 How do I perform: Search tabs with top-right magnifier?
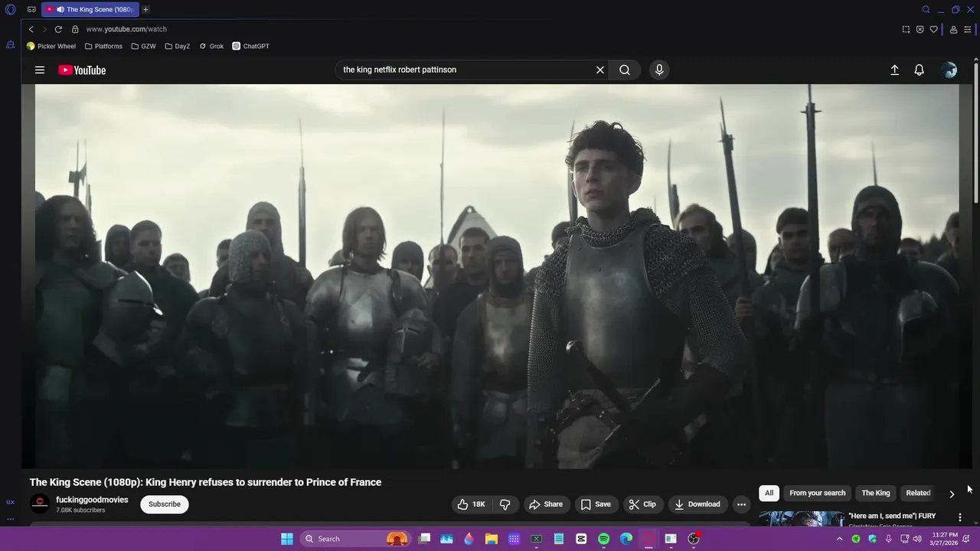coord(926,9)
